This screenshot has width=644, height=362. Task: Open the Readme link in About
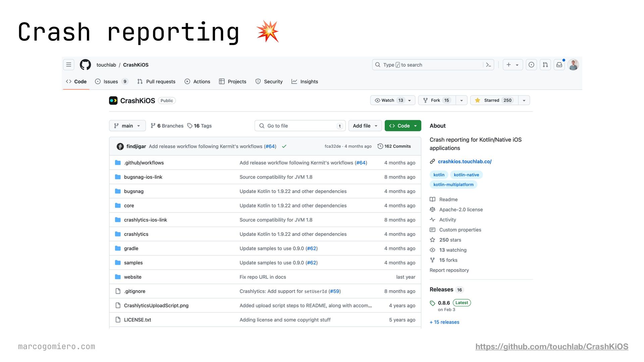click(x=448, y=199)
